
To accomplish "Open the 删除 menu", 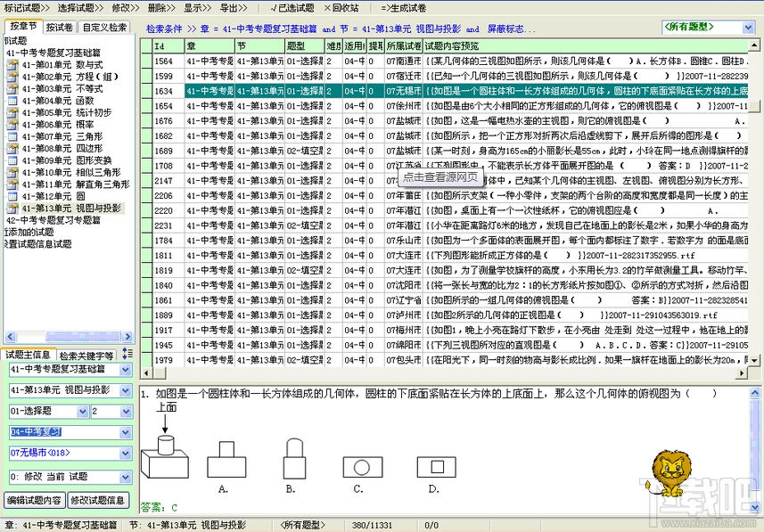I will 161,8.
